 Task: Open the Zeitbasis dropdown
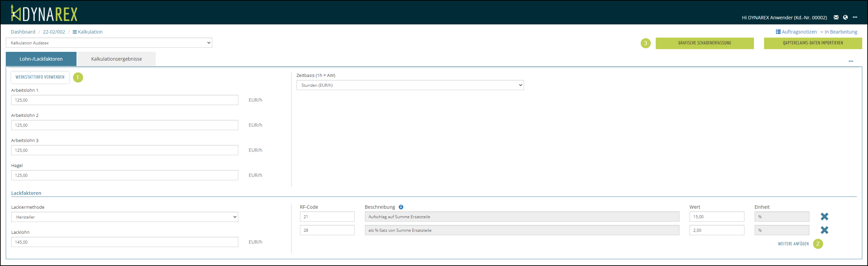coord(410,85)
